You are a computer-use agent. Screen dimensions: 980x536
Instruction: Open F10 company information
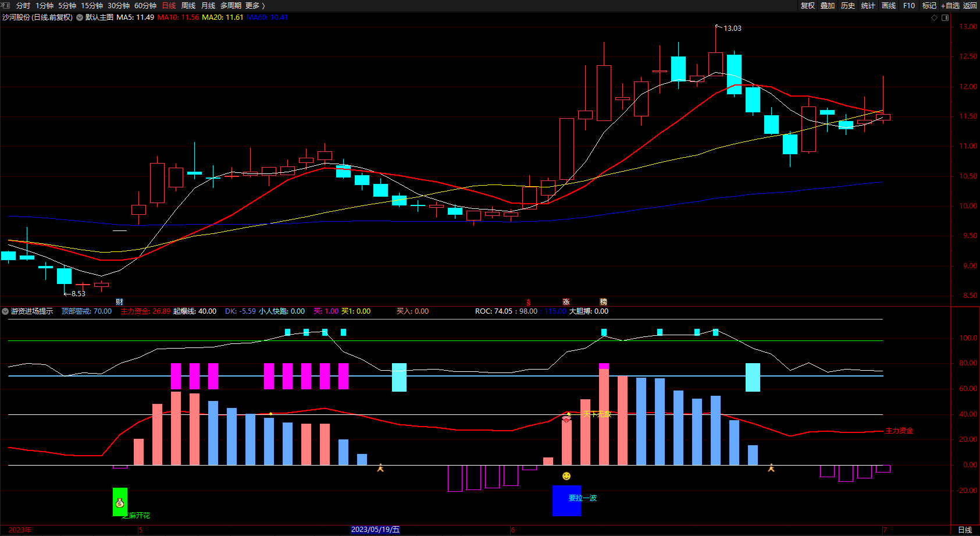pyautogui.click(x=909, y=5)
